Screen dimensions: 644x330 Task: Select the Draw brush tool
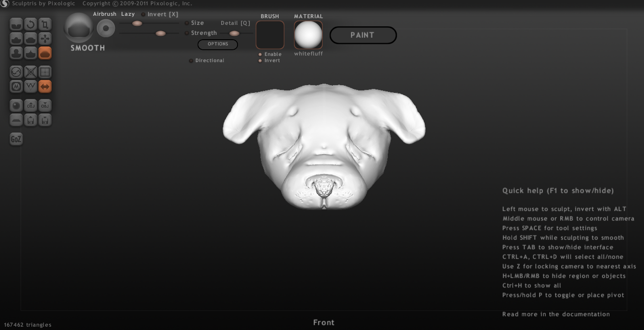(16, 38)
